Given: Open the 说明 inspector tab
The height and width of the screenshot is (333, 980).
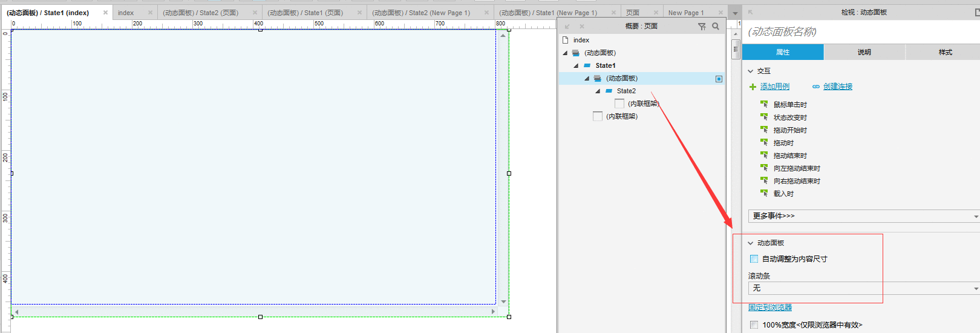Looking at the screenshot, I should pyautogui.click(x=864, y=52).
